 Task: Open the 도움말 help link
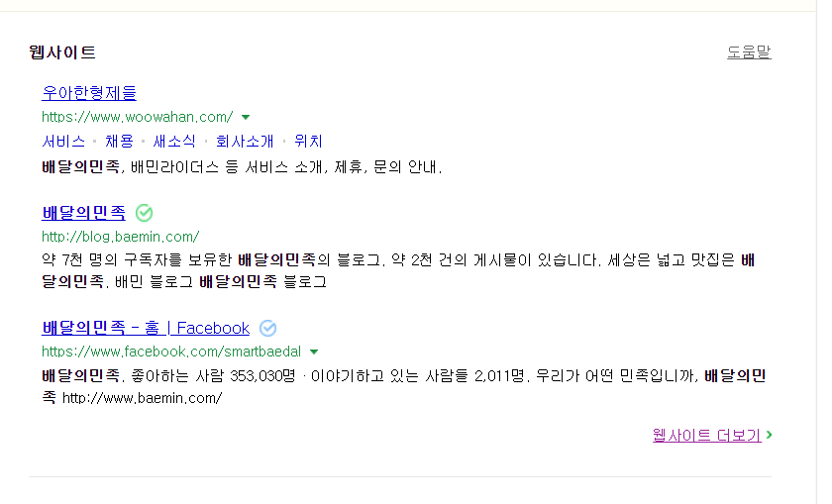(749, 52)
